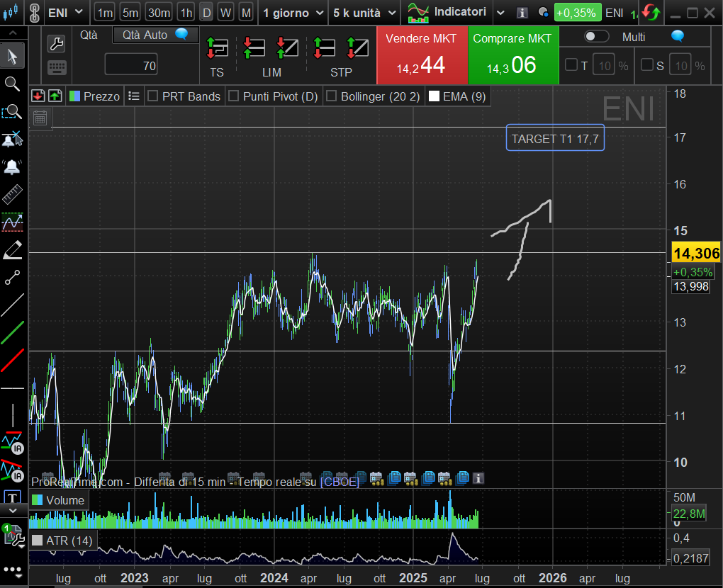
Task: Click the Vendere MKT sell button
Action: [x=421, y=55]
